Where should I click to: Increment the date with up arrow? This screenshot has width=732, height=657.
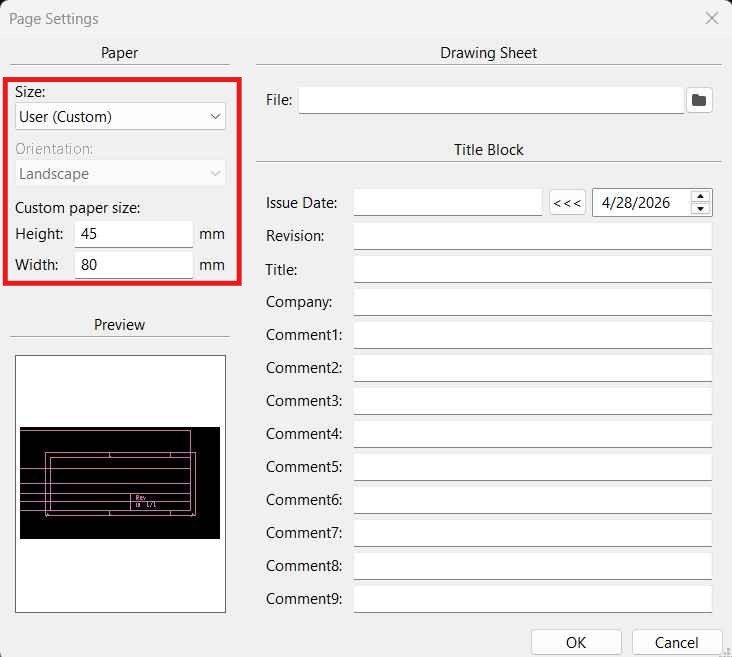pos(701,196)
